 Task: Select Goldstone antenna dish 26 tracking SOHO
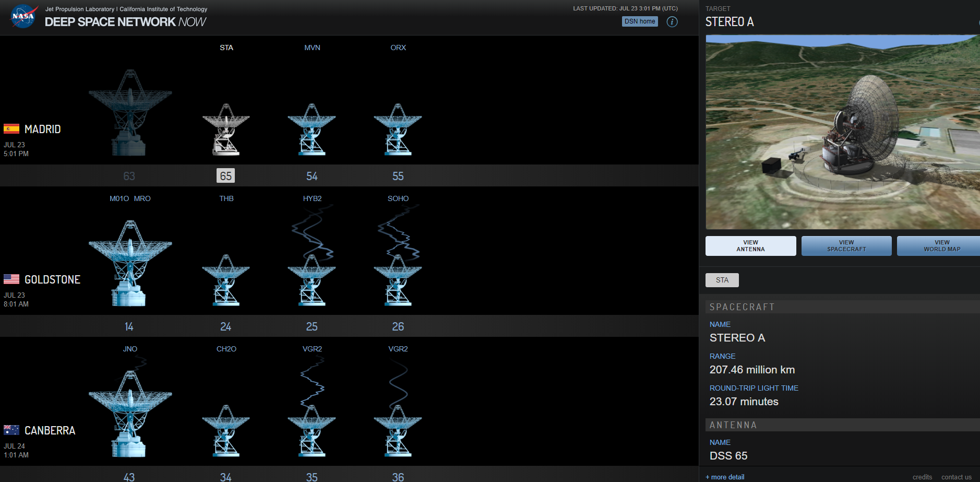398,280
